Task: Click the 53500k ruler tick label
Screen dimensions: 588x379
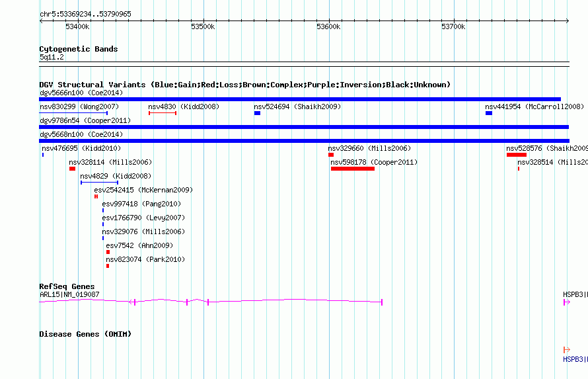Action: [x=203, y=26]
